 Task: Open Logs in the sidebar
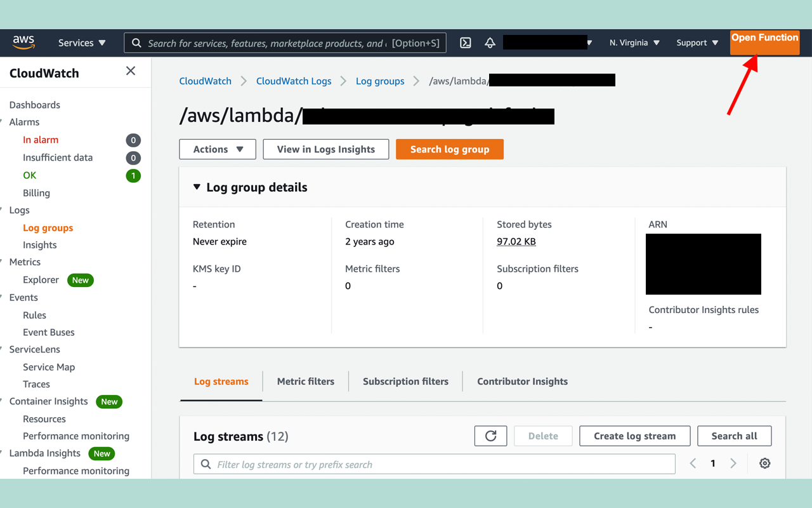(19, 210)
